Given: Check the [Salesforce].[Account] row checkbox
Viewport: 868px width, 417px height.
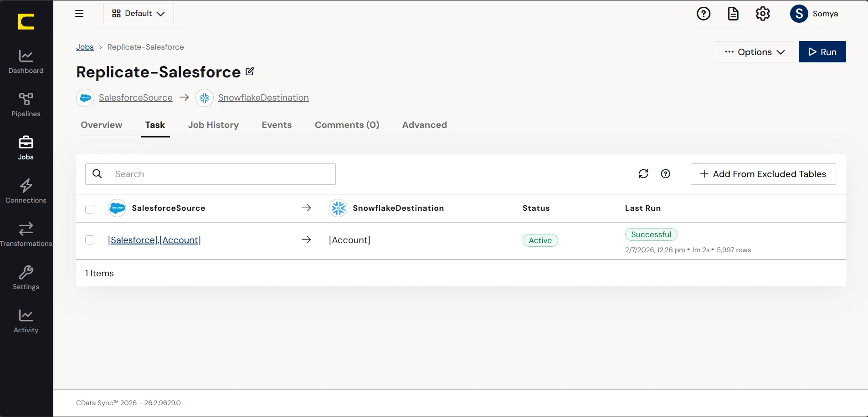Looking at the screenshot, I should coord(90,240).
